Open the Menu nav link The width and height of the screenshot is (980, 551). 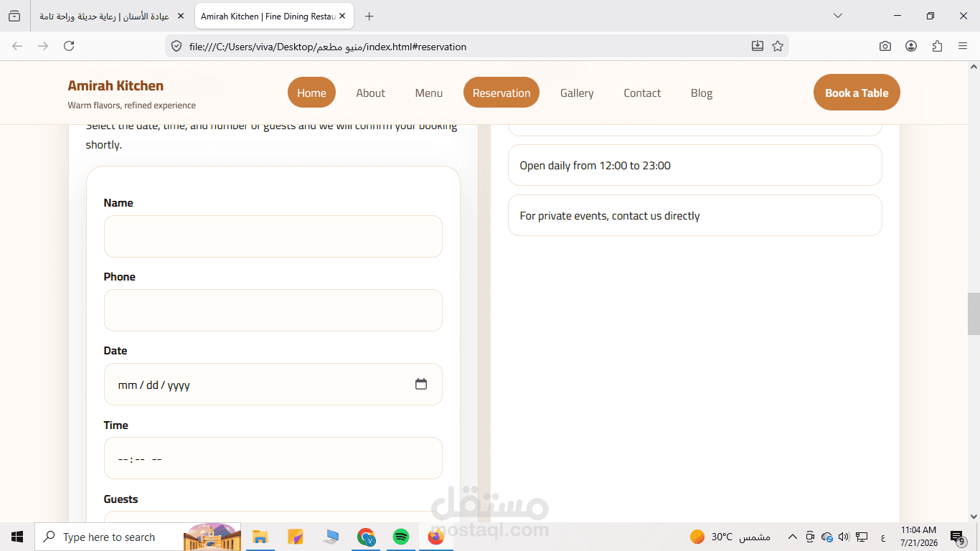pyautogui.click(x=429, y=93)
